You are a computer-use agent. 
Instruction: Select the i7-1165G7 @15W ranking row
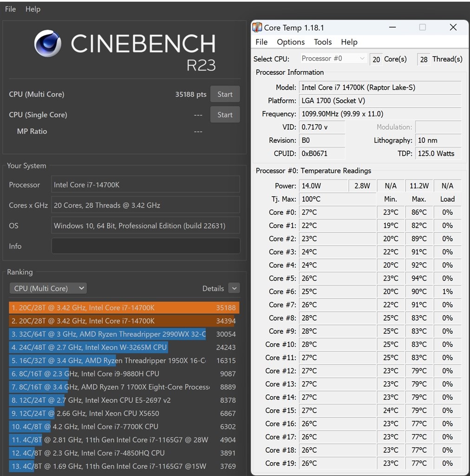124,466
